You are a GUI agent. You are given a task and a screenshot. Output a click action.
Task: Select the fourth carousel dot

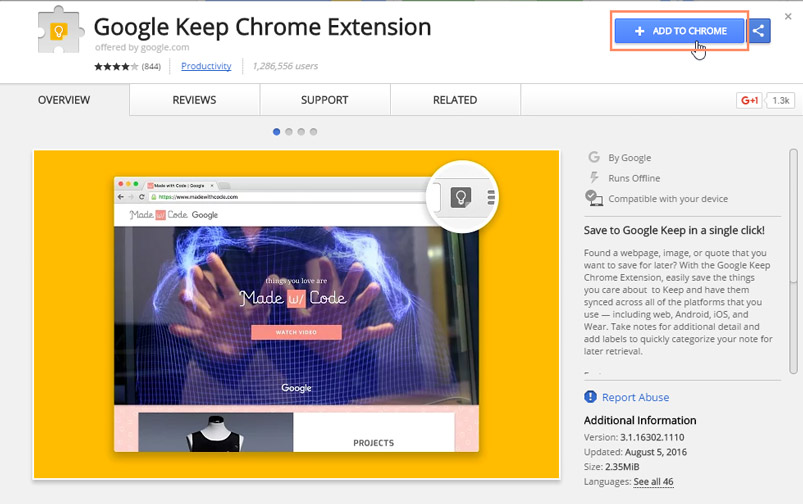point(313,131)
